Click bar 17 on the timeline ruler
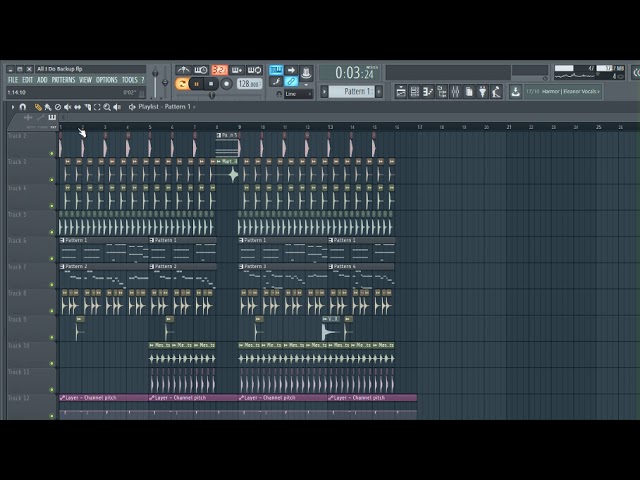This screenshot has height=480, width=640. 420,127
